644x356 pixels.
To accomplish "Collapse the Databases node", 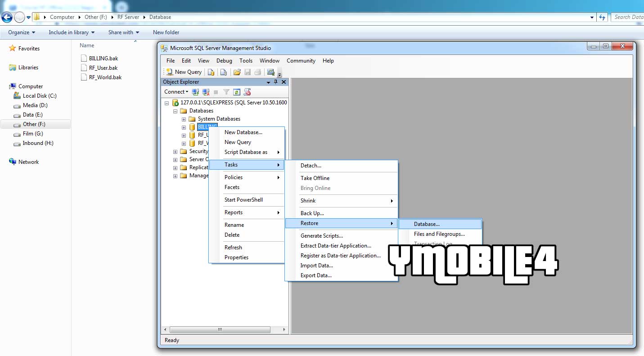I will click(x=175, y=111).
